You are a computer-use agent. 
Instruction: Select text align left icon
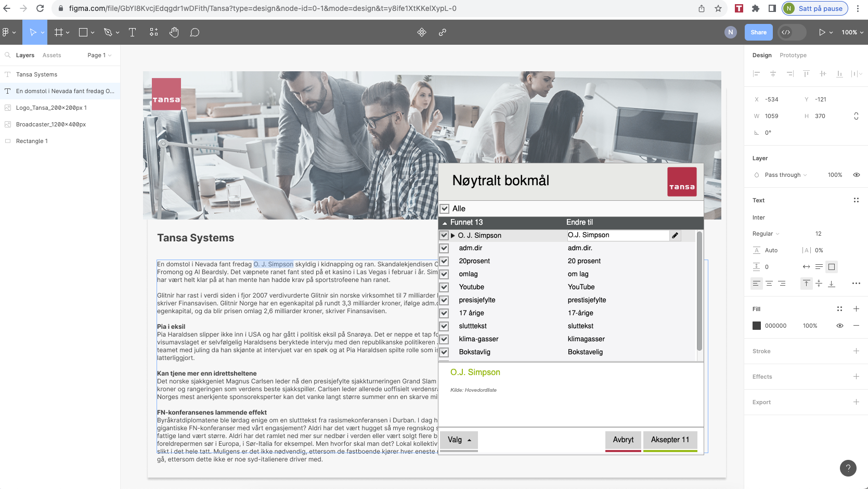[x=756, y=284]
